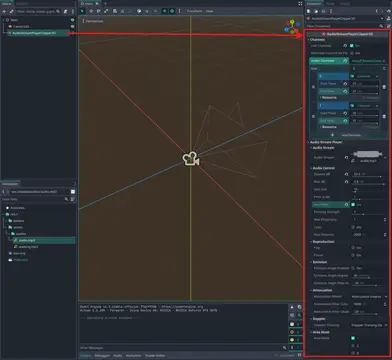
Task: Click the Filter Properties search field
Action: pyautogui.click(x=345, y=26)
